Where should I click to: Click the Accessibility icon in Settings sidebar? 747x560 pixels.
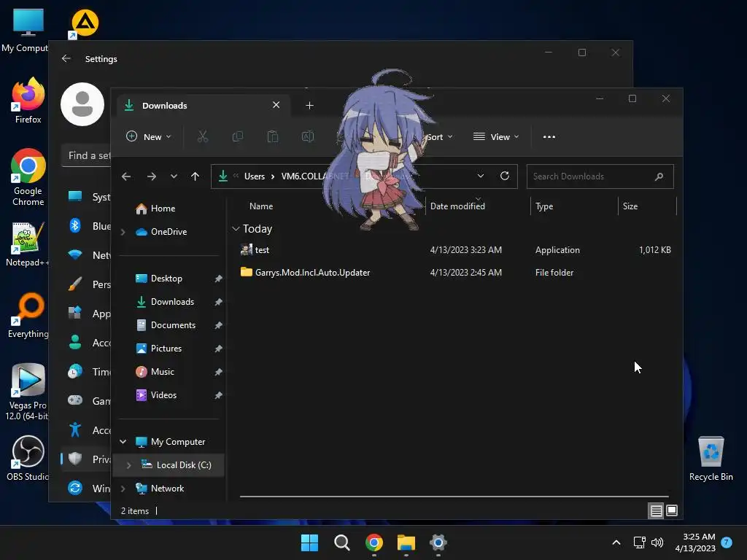point(75,430)
